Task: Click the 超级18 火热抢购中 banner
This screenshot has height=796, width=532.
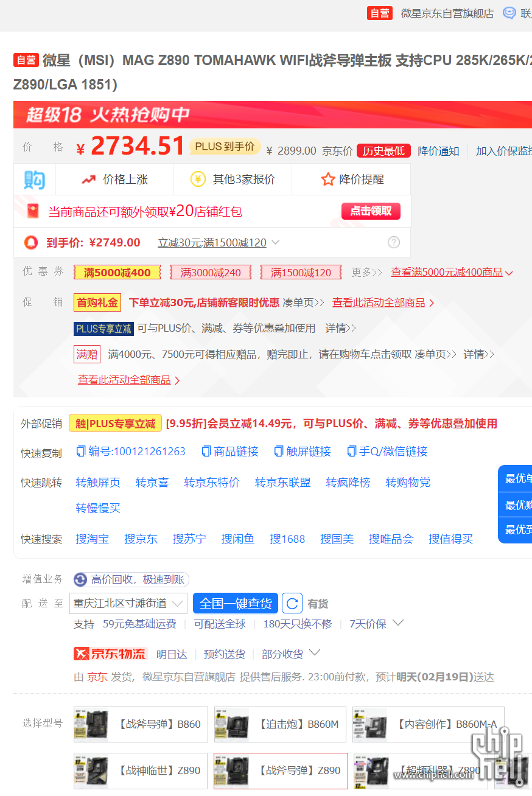Action: pyautogui.click(x=273, y=114)
